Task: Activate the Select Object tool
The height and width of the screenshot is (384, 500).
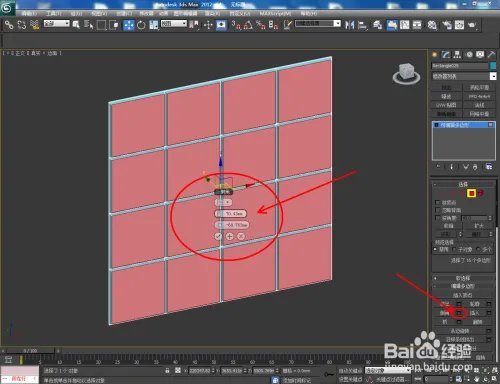Action: (x=76, y=25)
